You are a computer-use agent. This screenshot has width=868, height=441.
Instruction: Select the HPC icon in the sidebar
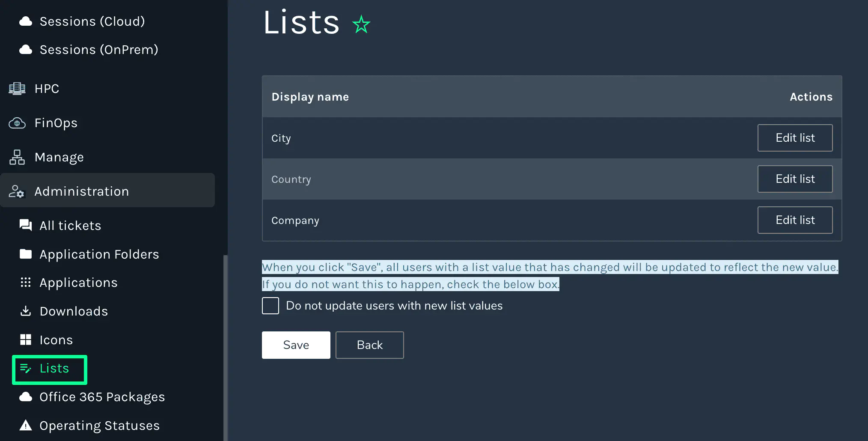point(17,89)
